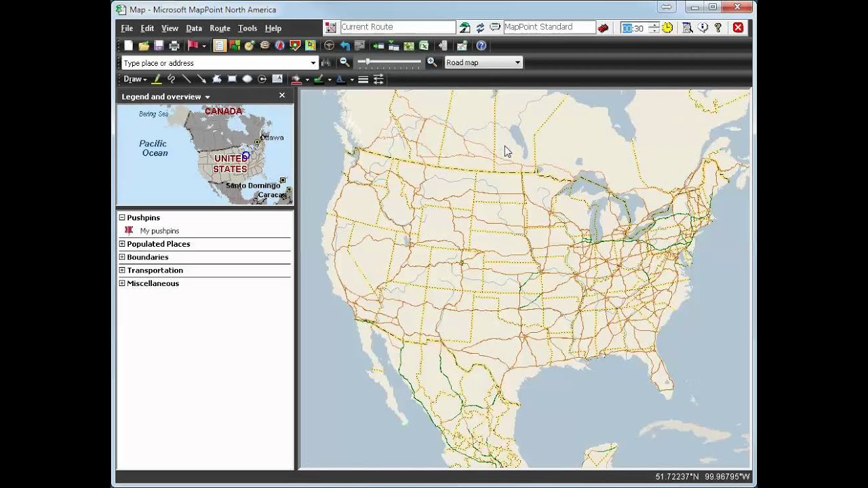Viewport: 868px width, 488px height.
Task: Open the pushpin flag dropdown arrow
Action: (204, 46)
